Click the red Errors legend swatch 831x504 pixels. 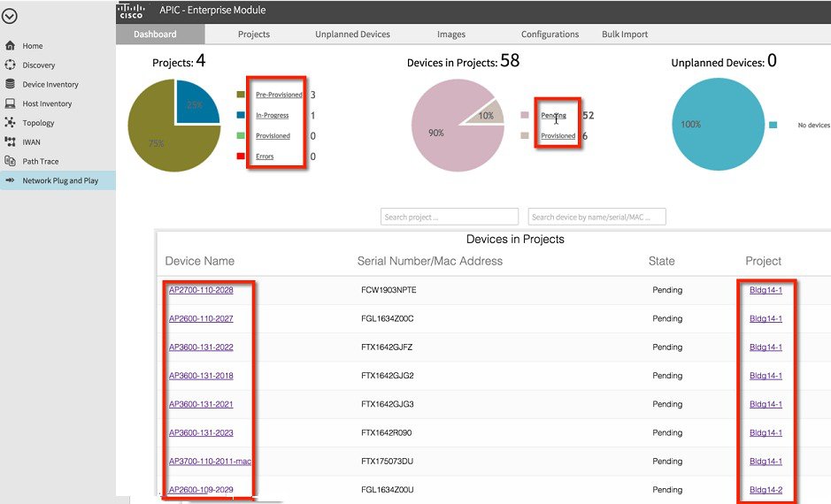(241, 157)
